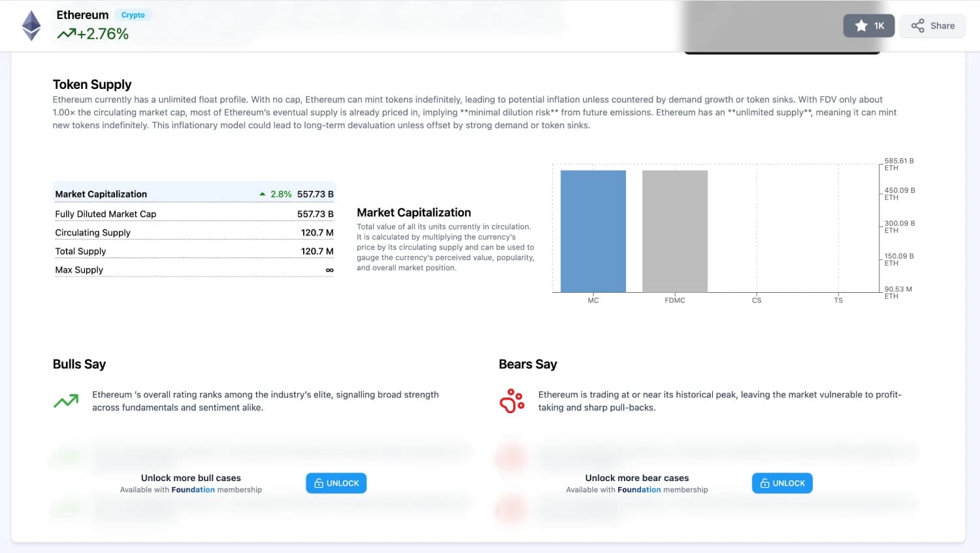Image resolution: width=980 pixels, height=553 pixels.
Task: Select the Circulating Supply row
Action: tap(193, 232)
